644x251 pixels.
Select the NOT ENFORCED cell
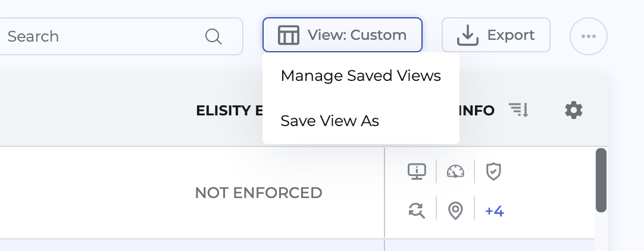[258, 193]
